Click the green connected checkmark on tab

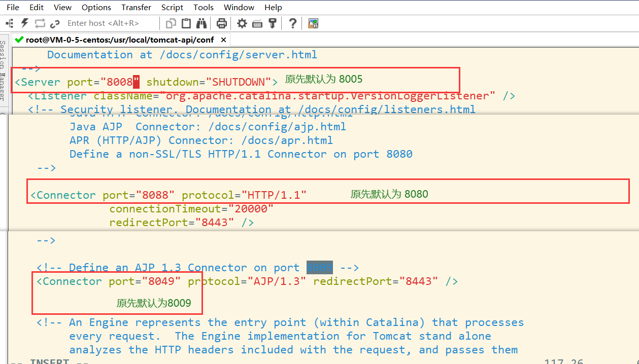point(19,40)
